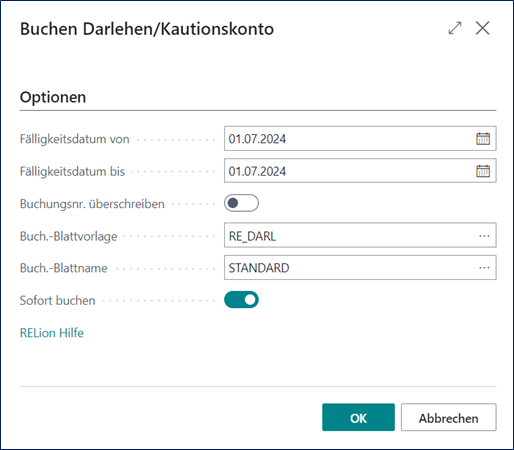
Task: Open lookup ellipsis for Buch.-Blattvorlage
Action: click(x=484, y=236)
